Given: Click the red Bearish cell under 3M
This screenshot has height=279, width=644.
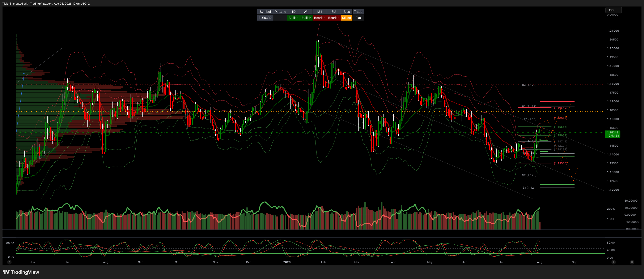Looking at the screenshot, I should click(x=334, y=18).
